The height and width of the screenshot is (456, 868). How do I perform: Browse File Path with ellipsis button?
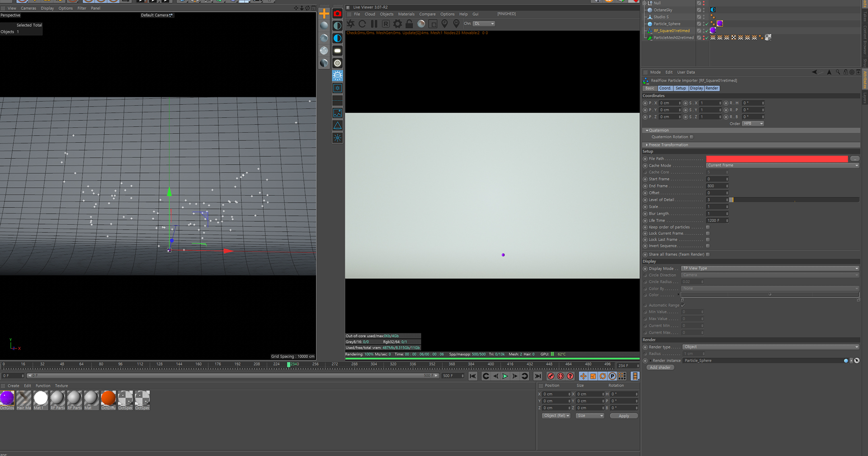click(x=855, y=159)
